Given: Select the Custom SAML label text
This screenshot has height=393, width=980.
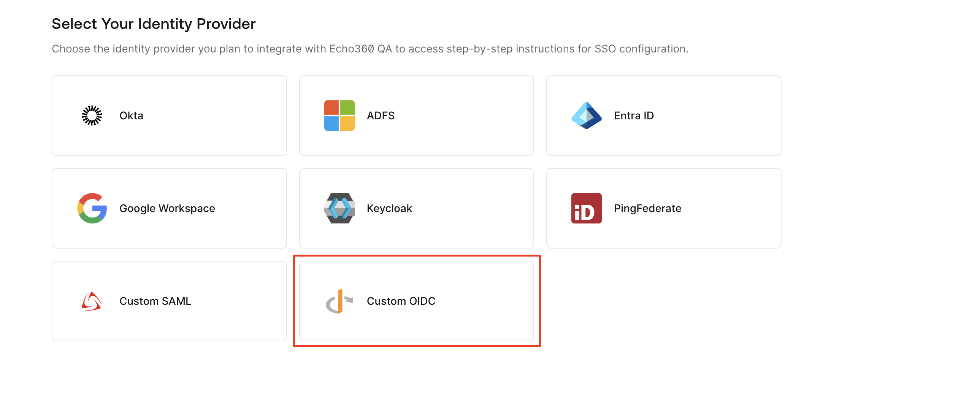Looking at the screenshot, I should tap(155, 301).
